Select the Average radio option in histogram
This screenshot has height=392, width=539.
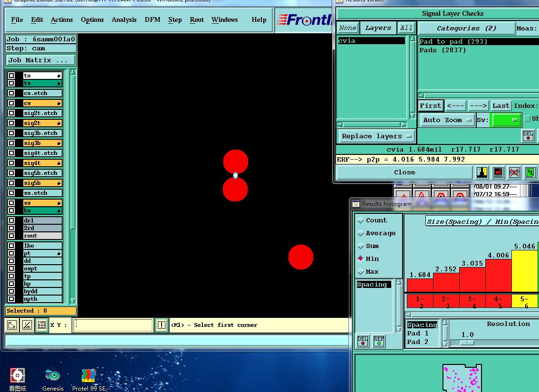(x=361, y=233)
